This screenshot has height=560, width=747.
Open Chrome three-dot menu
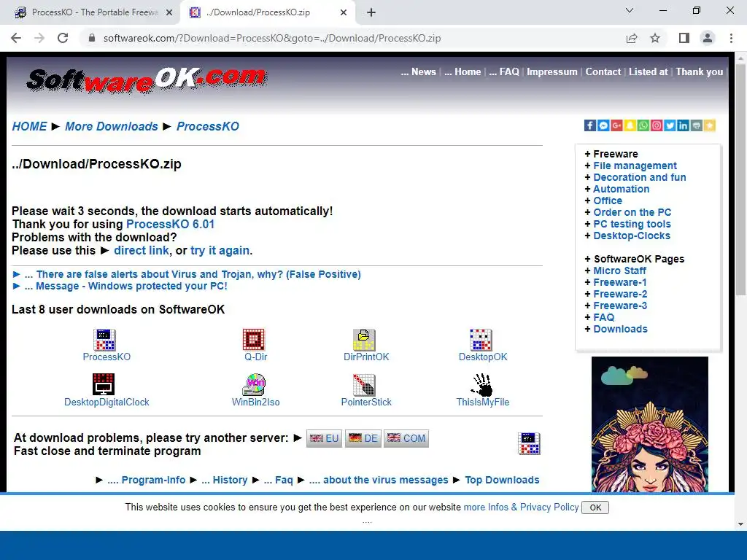pyautogui.click(x=731, y=38)
